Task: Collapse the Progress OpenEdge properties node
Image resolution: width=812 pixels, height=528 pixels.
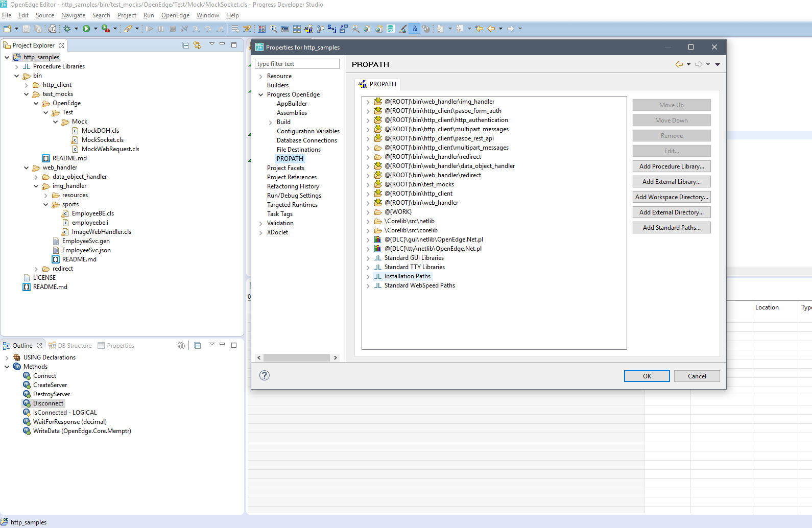Action: point(261,94)
